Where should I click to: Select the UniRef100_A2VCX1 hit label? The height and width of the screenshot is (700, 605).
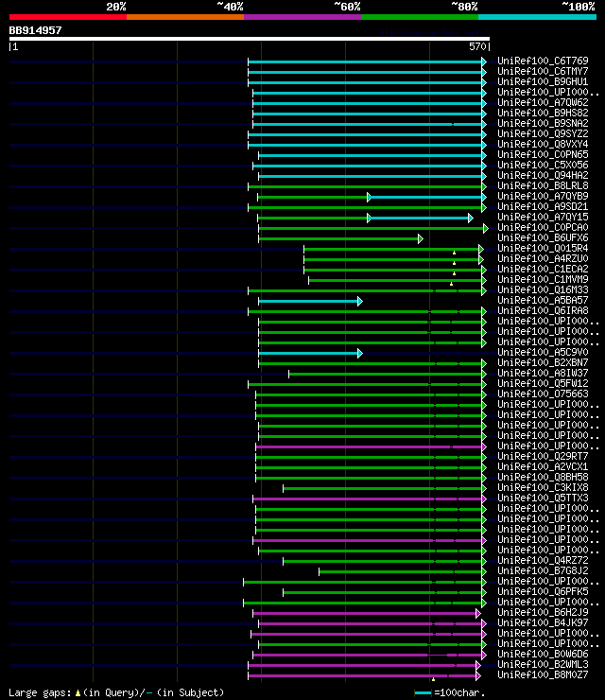pos(543,467)
